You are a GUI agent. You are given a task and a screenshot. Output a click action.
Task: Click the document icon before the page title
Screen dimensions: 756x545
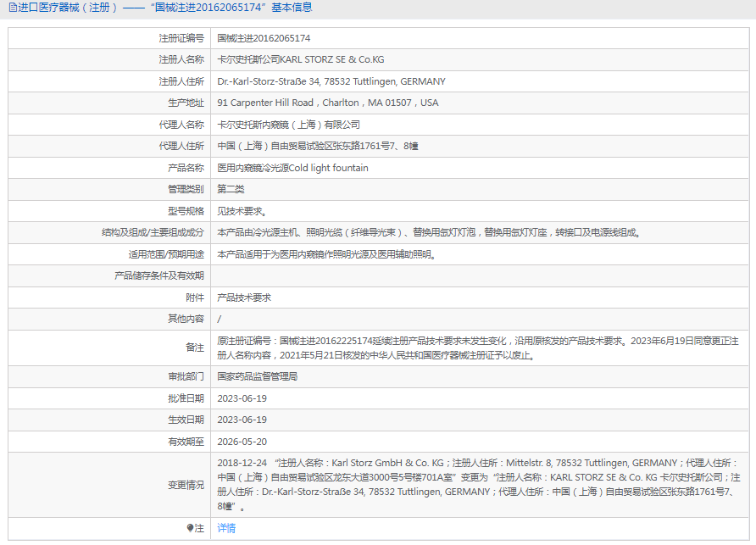click(x=13, y=8)
